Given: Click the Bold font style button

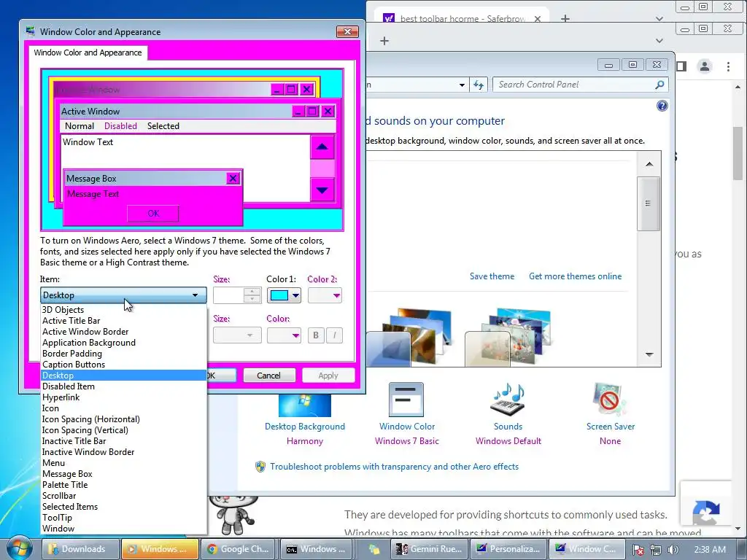Looking at the screenshot, I should coord(315,335).
